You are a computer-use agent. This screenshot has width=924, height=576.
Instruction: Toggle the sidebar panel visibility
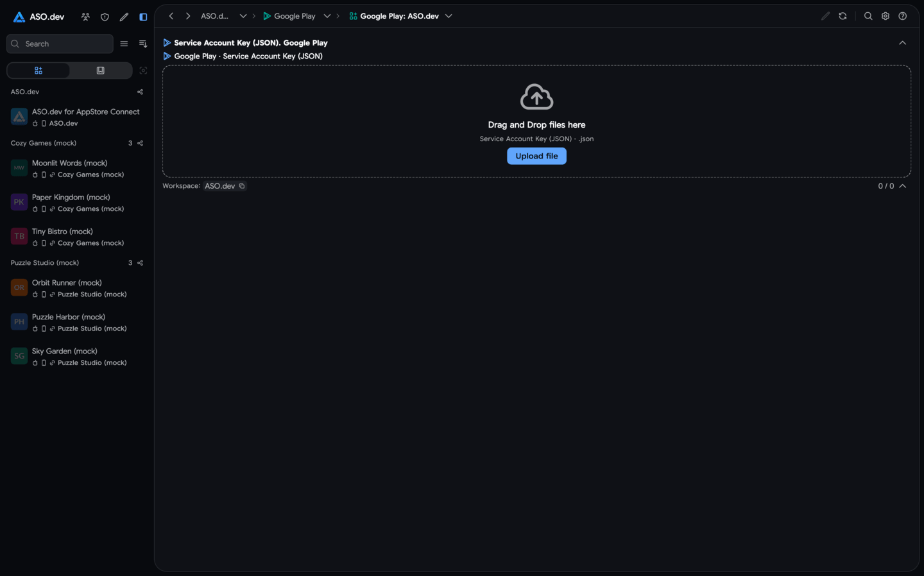143,17
